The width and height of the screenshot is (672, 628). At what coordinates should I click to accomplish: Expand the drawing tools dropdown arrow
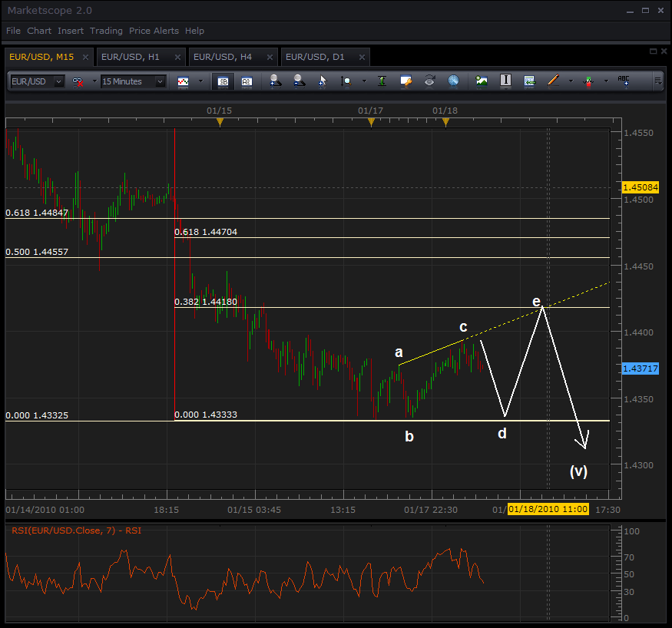coord(571,81)
